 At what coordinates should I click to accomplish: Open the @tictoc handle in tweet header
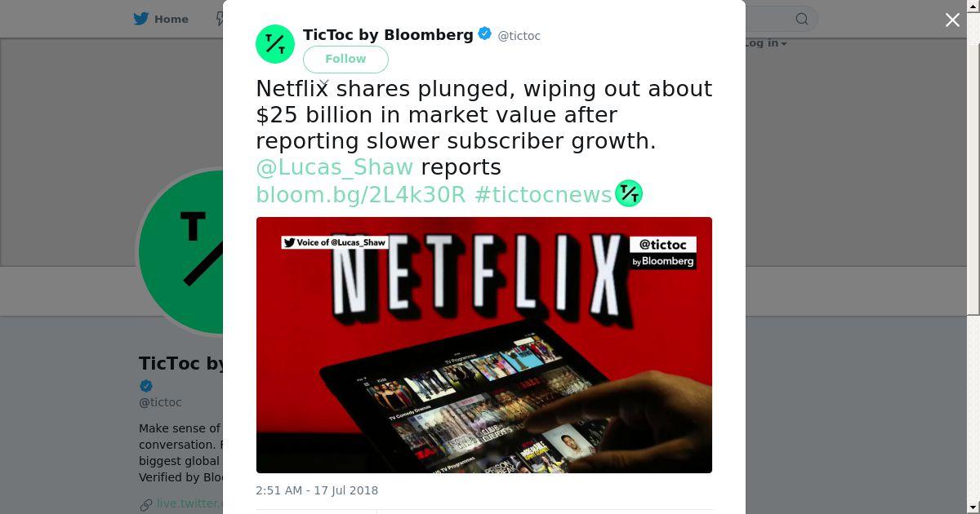[519, 36]
